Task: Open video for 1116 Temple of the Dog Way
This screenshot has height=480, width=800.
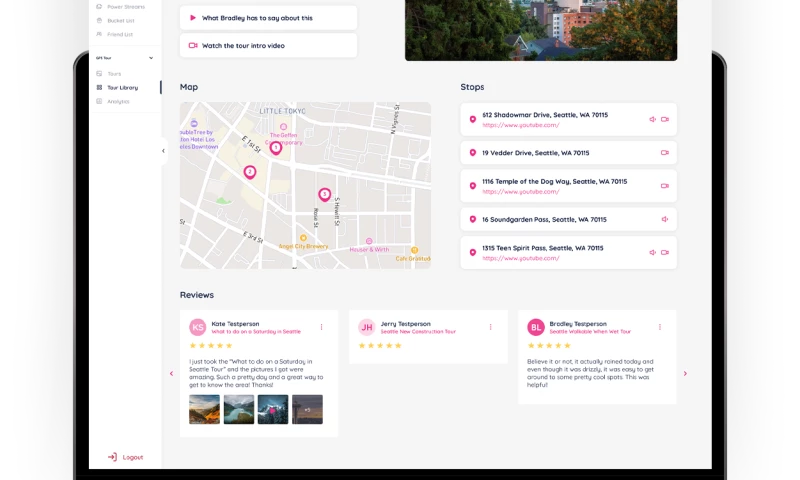Action: pos(665,186)
